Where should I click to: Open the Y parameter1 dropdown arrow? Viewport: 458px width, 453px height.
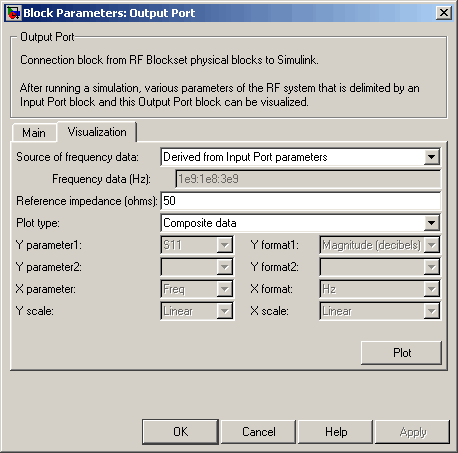tap(224, 245)
